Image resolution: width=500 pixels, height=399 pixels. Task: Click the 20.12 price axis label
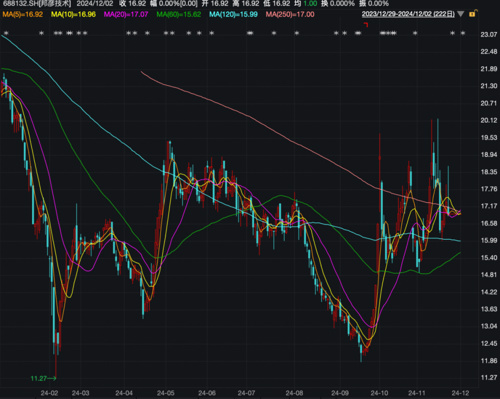489,120
